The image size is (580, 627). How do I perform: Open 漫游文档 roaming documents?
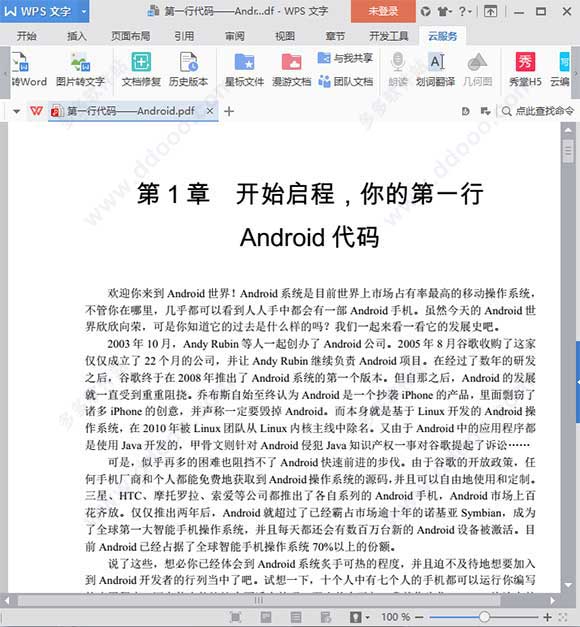(x=292, y=70)
